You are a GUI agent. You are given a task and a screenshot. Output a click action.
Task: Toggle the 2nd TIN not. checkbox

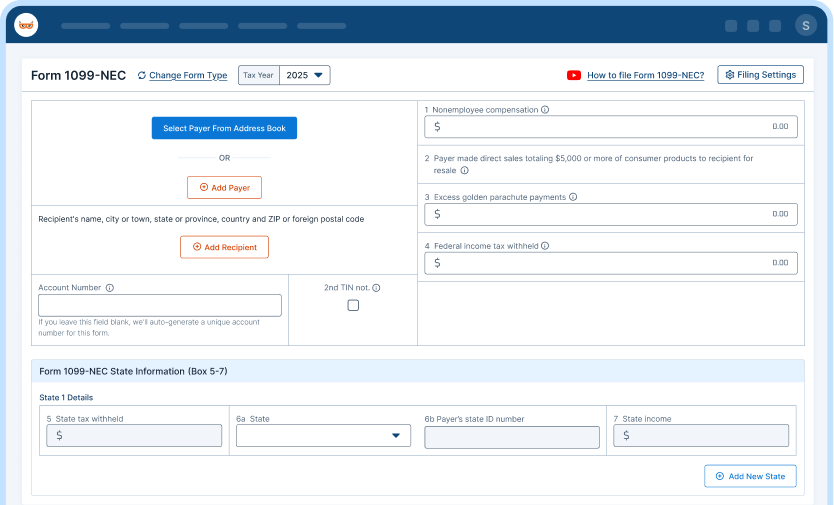(353, 305)
